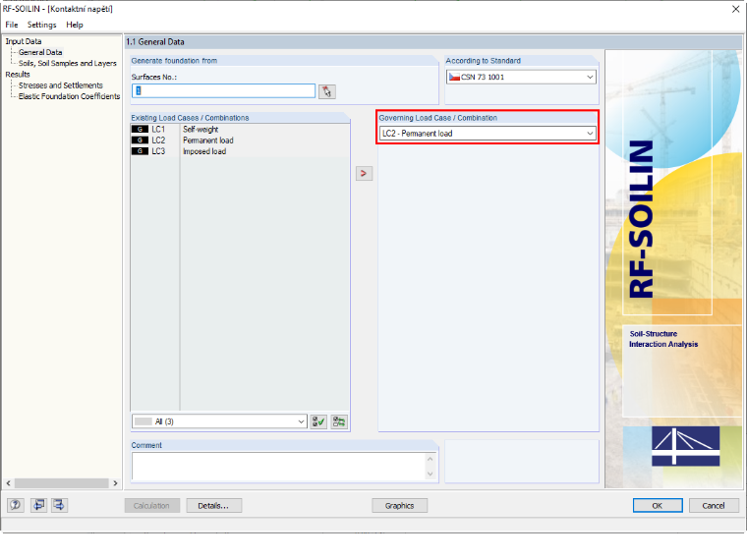Open the Settings menu

click(42, 25)
